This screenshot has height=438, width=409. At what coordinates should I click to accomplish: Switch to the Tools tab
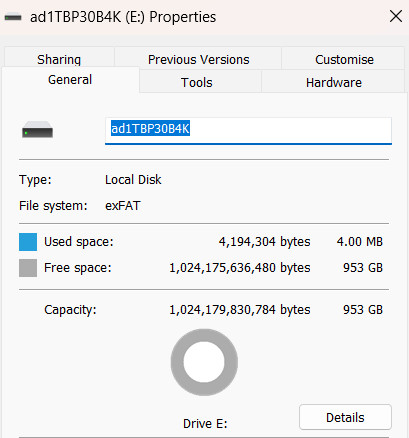pos(197,82)
